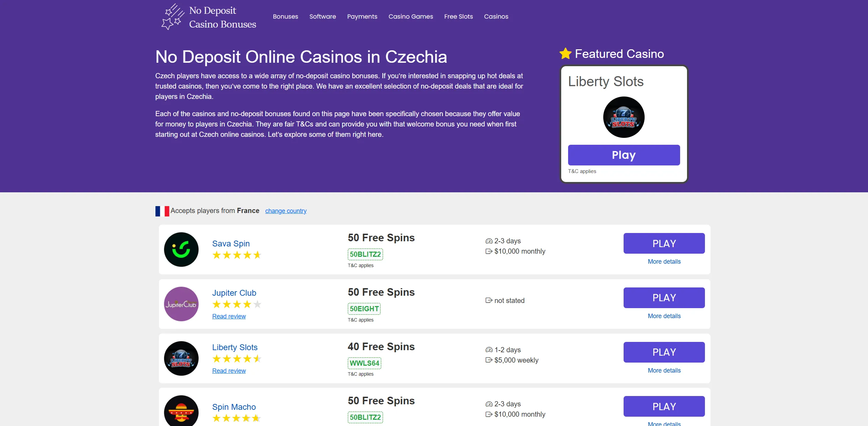Click the Liberty Slots star rating

[x=237, y=359]
